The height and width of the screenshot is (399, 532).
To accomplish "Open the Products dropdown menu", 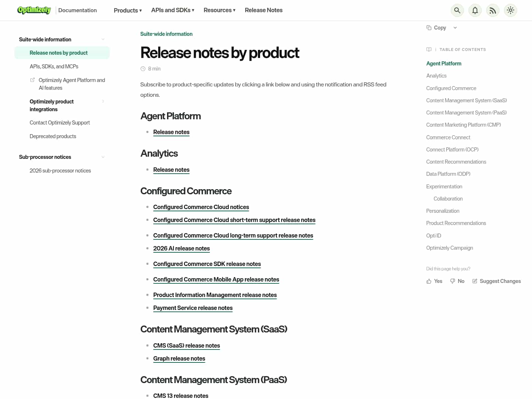I will (x=128, y=10).
